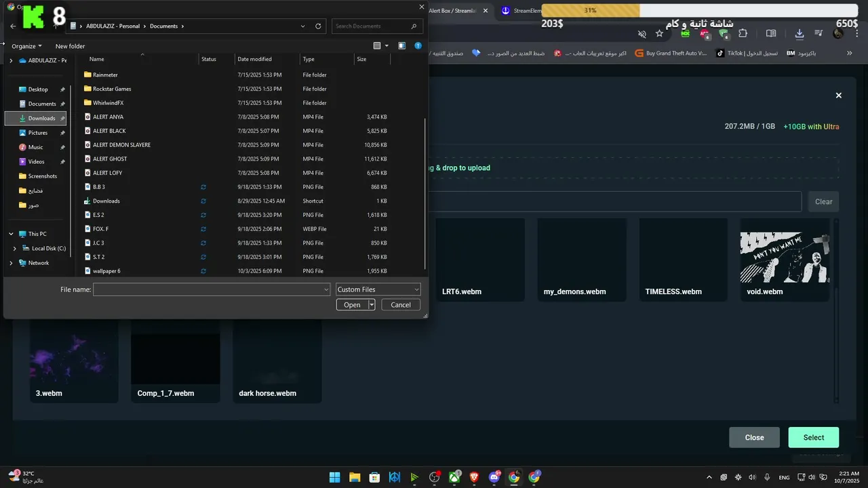Open the microphone tray icon
Screen dimensions: 868x488
pos(767,477)
